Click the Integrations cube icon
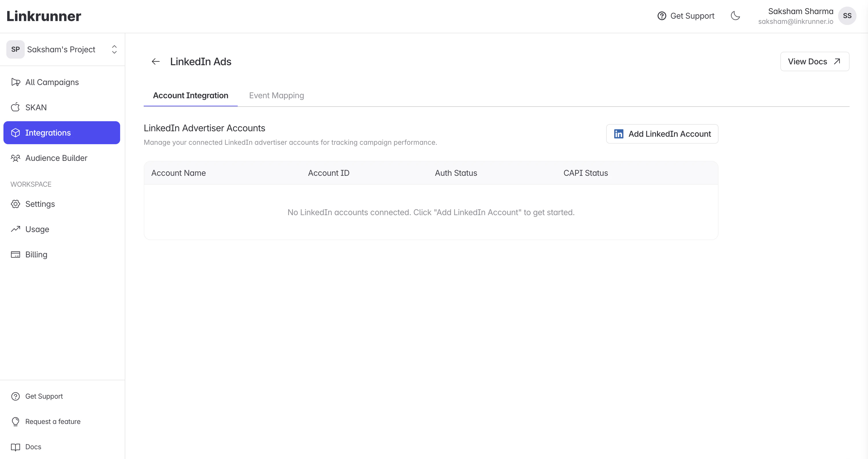Image resolution: width=868 pixels, height=459 pixels. click(x=16, y=132)
